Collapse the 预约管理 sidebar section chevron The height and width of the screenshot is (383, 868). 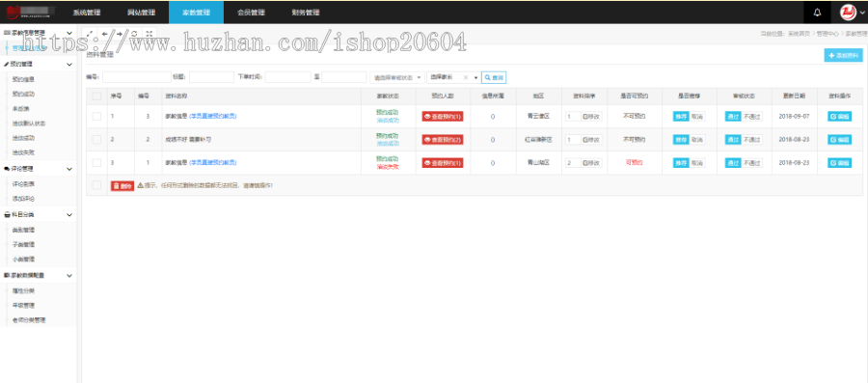click(x=69, y=65)
